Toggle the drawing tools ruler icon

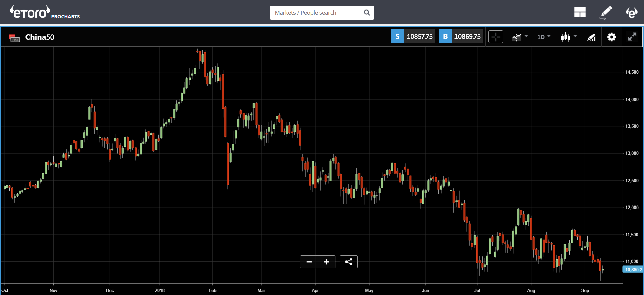pos(592,37)
